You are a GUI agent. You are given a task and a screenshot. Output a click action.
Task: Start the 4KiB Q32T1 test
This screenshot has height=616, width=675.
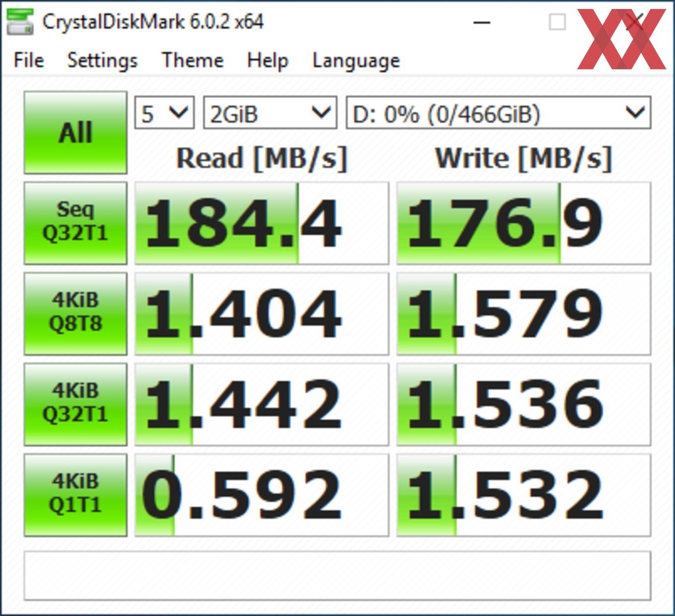(75, 404)
